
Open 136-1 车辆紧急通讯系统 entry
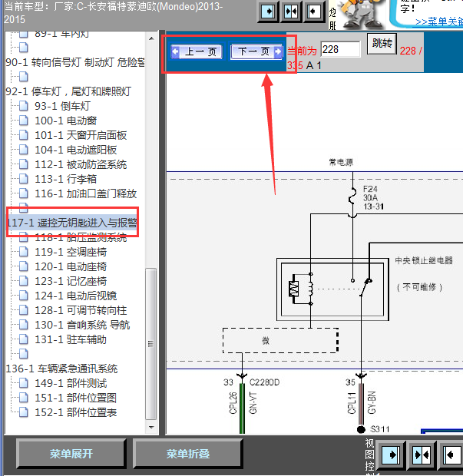tap(61, 369)
